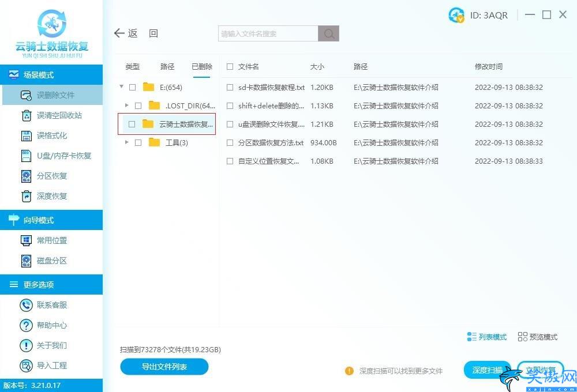Select the 误清空回收站 recycle bin icon
This screenshot has width=577, height=392.
27,115
